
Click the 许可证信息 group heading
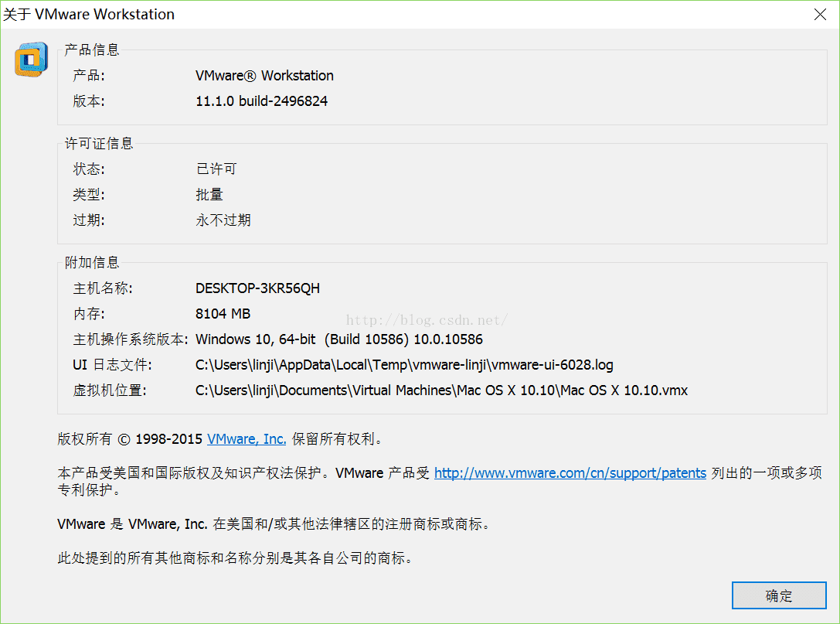click(99, 143)
